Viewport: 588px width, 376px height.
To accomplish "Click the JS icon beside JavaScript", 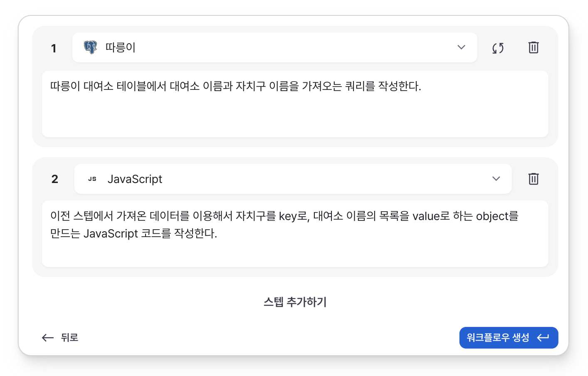I will click(92, 179).
